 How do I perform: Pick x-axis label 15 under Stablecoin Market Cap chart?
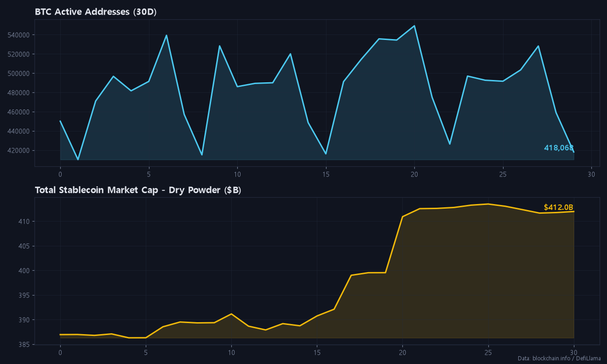(317, 353)
